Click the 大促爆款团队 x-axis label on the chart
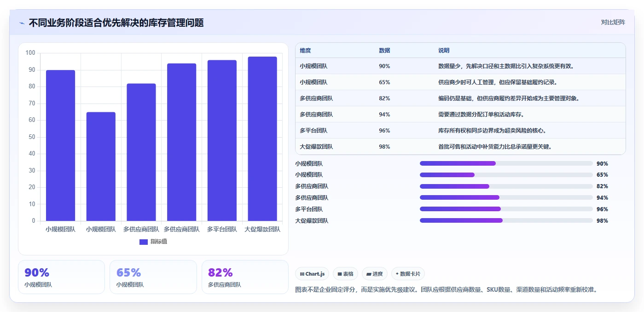Viewport: 644px width, 312px height. [262, 229]
